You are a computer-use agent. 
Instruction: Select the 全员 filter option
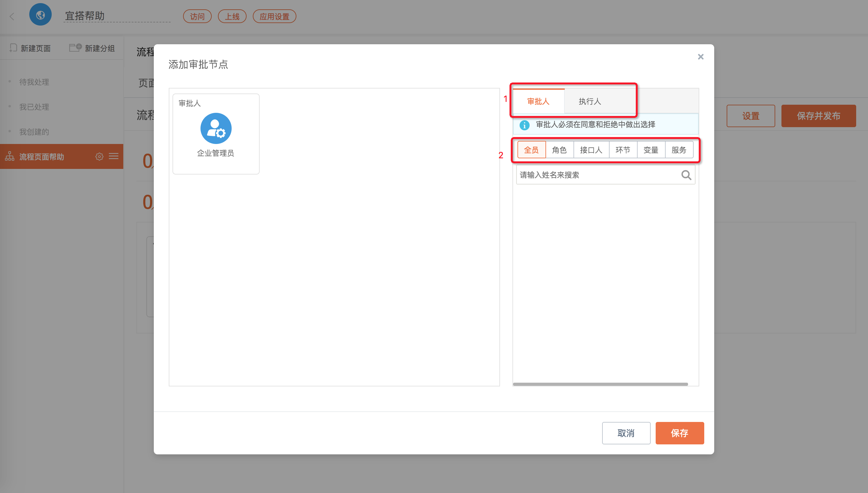[531, 150]
